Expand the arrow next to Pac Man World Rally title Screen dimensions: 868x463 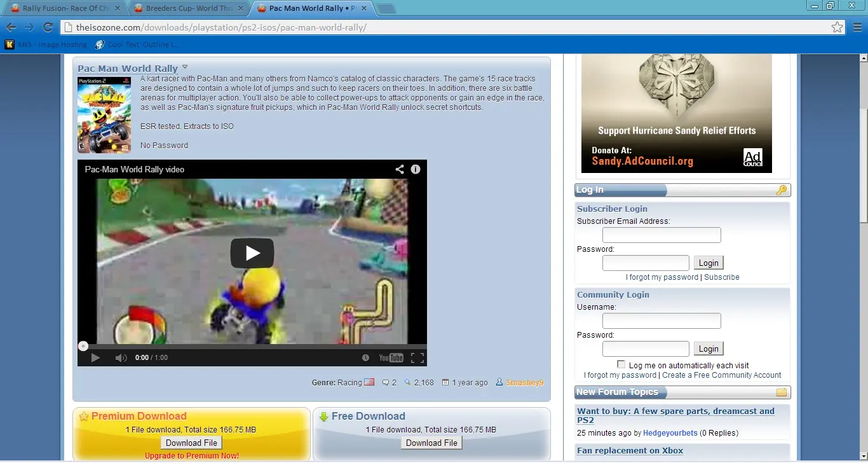pos(185,67)
